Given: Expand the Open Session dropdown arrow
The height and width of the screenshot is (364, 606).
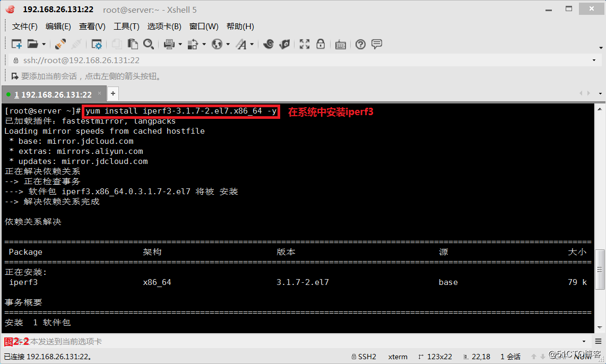Looking at the screenshot, I should pyautogui.click(x=44, y=45).
